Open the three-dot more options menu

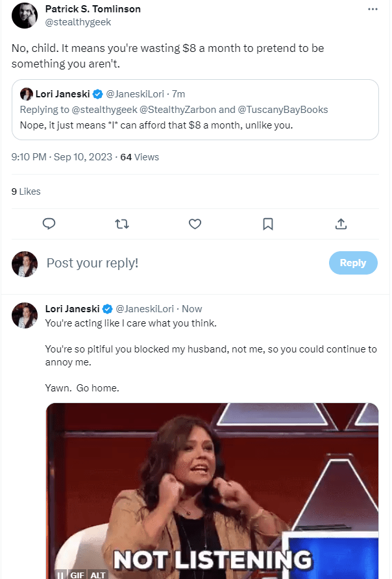click(x=372, y=10)
